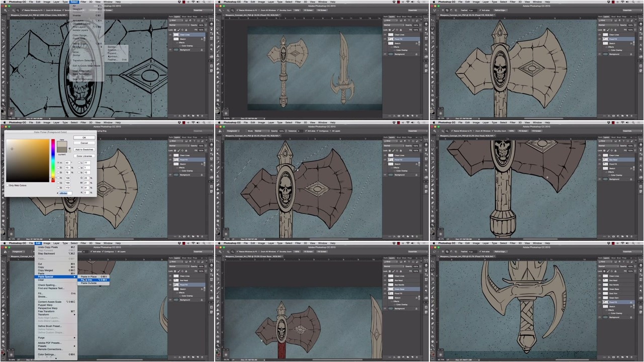Pick the Elliptical Marquee tool in the Gold Trim frame
644x362 pixels.
[x=432, y=265]
